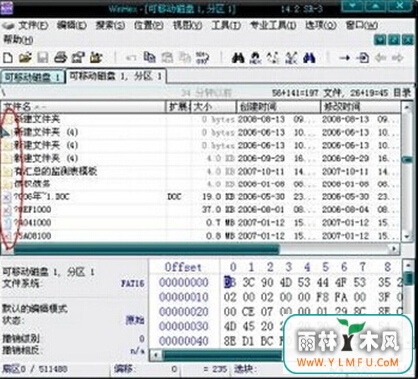Select the file row sized 0.8 MB

click(200, 236)
